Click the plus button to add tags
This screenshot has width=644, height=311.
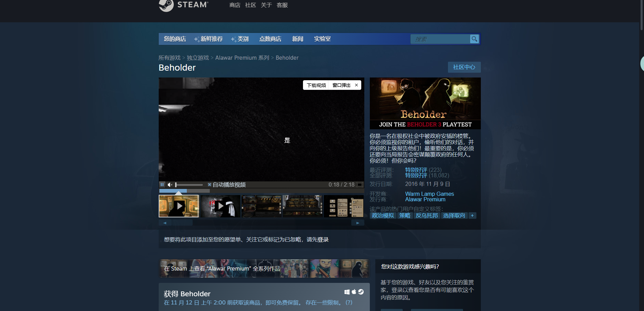click(x=472, y=216)
